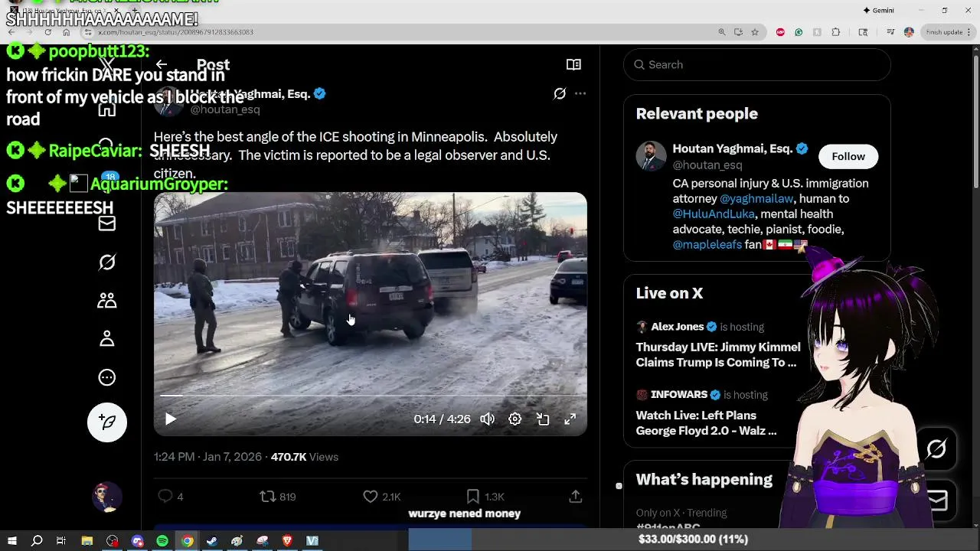
Task: Open media controls music icon
Action: click(890, 32)
